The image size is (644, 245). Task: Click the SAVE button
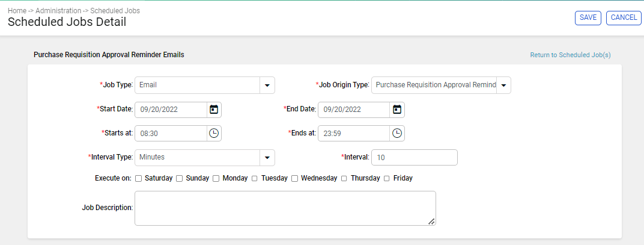588,17
